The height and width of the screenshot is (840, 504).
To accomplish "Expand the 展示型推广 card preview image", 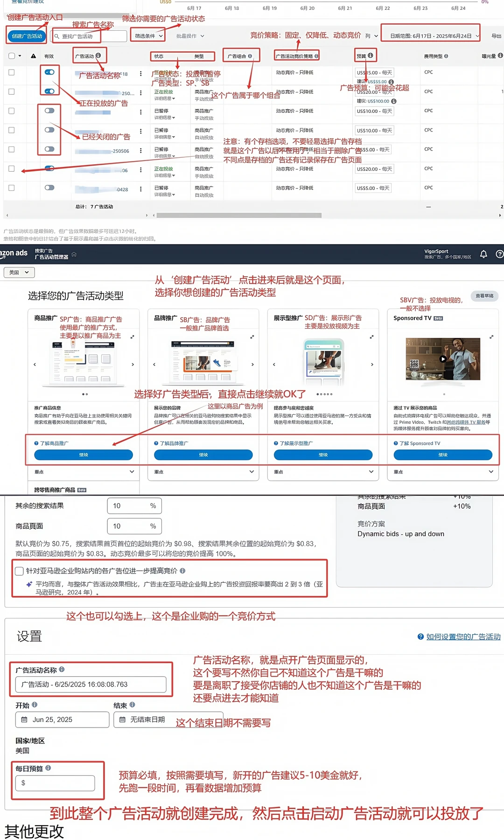I will point(372,336).
